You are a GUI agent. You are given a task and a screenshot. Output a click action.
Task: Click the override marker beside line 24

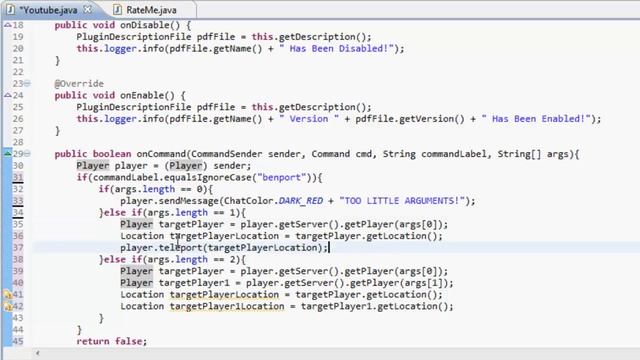tap(7, 95)
